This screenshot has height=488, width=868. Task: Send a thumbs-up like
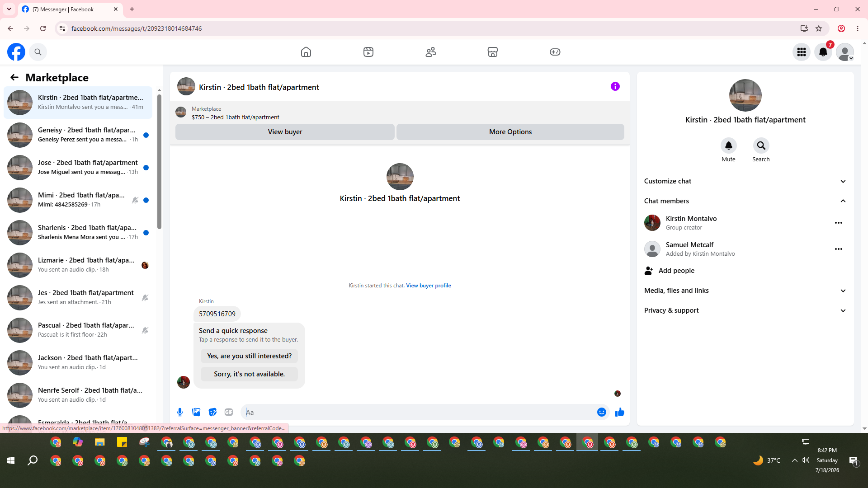point(620,412)
